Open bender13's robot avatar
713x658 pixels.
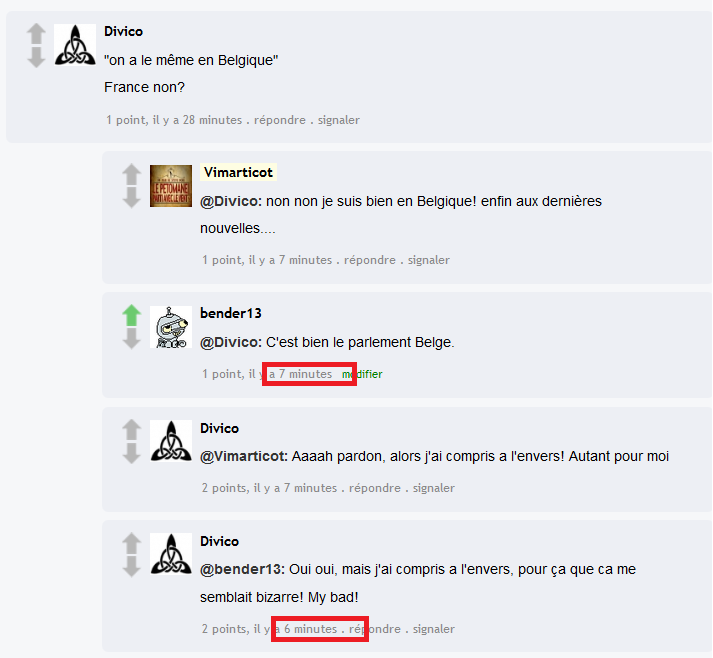(171, 327)
